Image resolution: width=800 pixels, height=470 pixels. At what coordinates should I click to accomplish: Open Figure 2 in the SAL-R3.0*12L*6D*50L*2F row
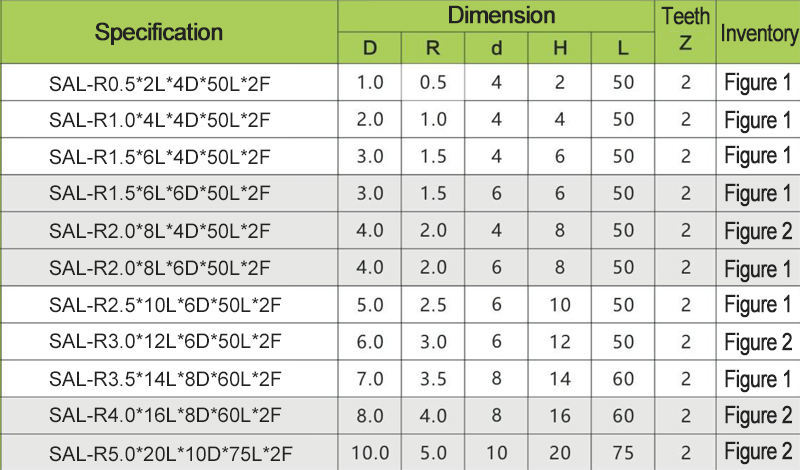[758, 342]
